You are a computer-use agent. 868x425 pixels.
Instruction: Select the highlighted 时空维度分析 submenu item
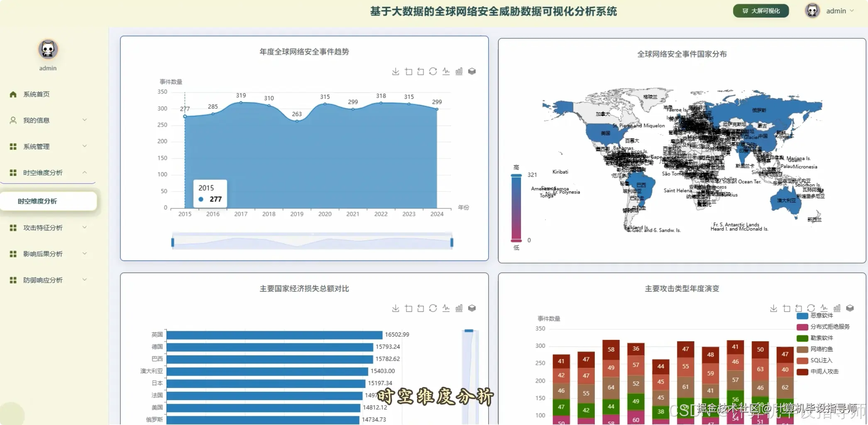[49, 201]
